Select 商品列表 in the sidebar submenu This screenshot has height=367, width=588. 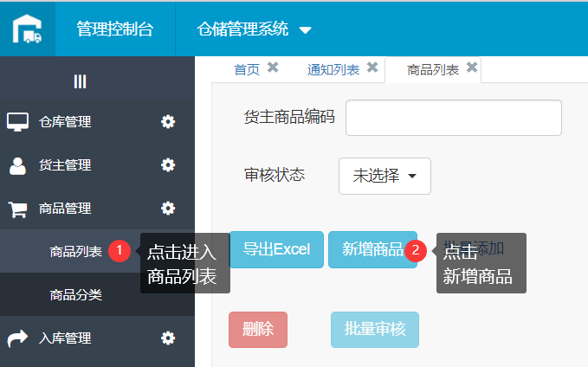tap(75, 252)
